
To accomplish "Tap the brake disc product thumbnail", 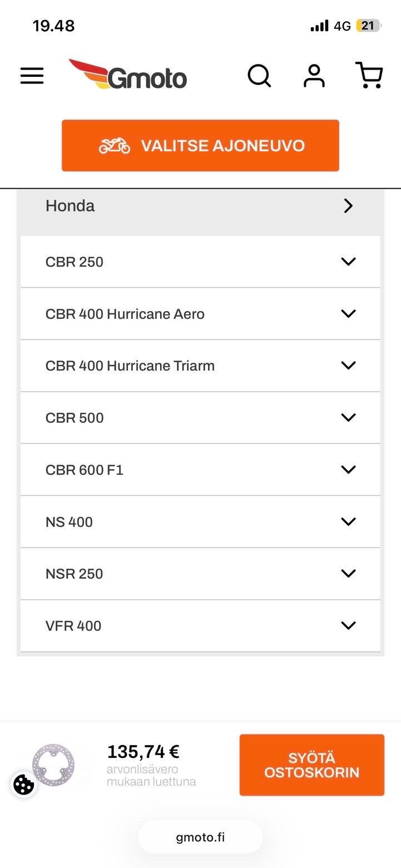I will pos(53,765).
